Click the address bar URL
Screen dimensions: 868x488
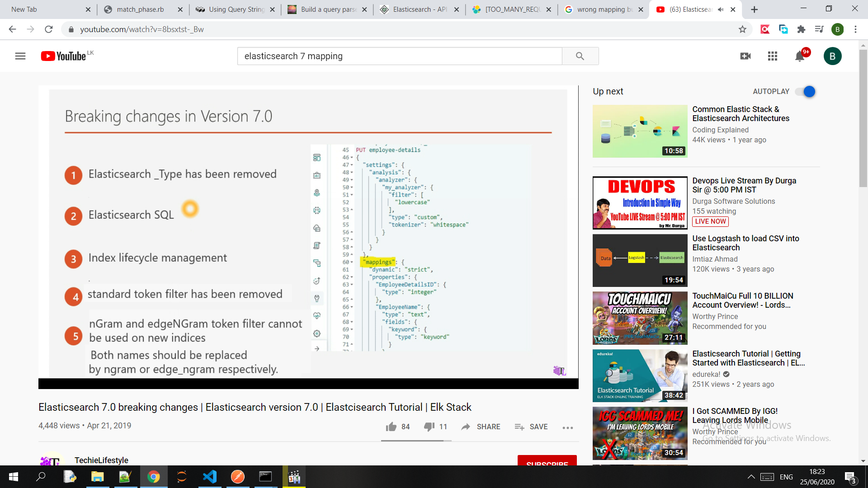tap(142, 29)
